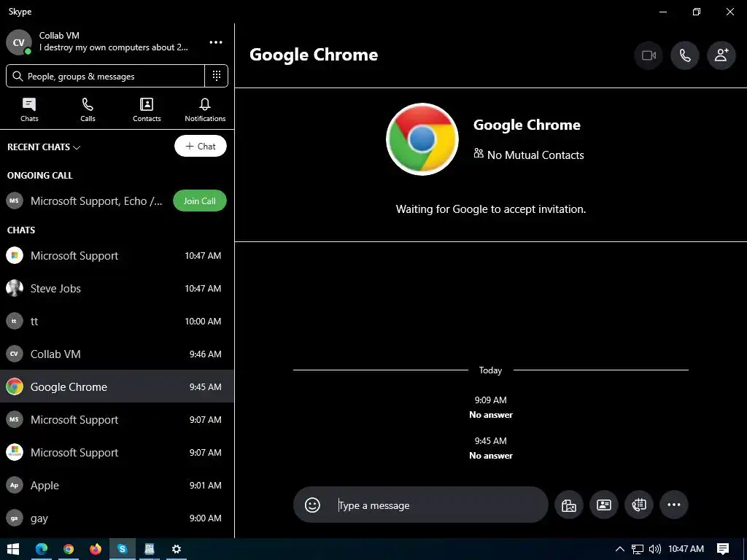Open the Settings gear in the taskbar

[177, 549]
